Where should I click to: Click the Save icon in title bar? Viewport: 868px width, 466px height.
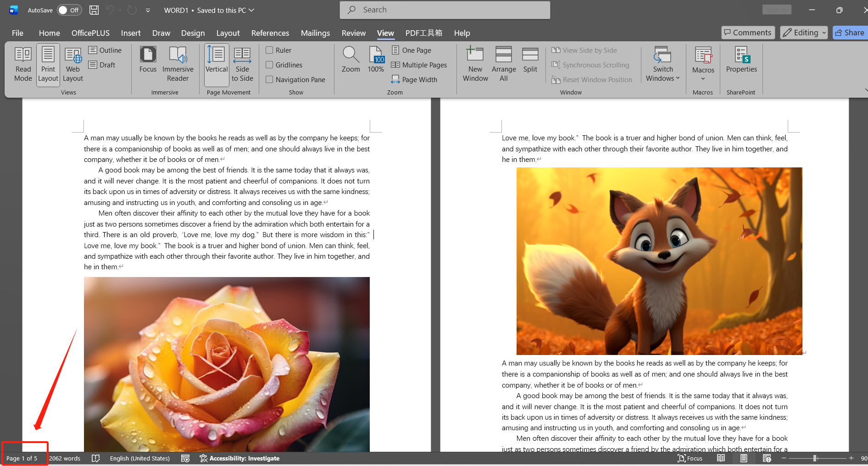pyautogui.click(x=94, y=10)
